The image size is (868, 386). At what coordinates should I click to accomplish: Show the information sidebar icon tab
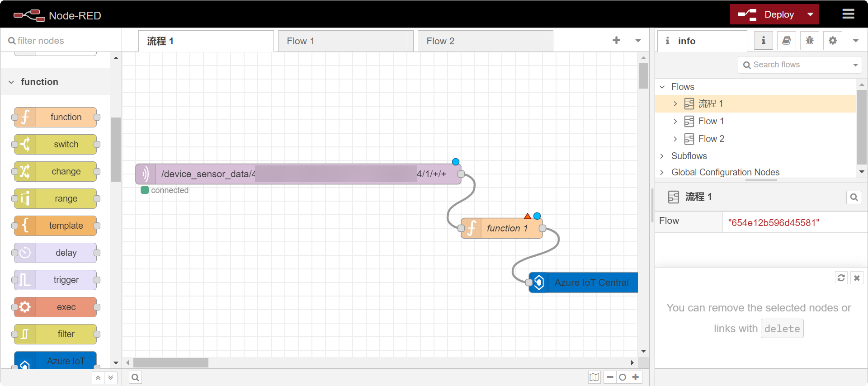[764, 41]
